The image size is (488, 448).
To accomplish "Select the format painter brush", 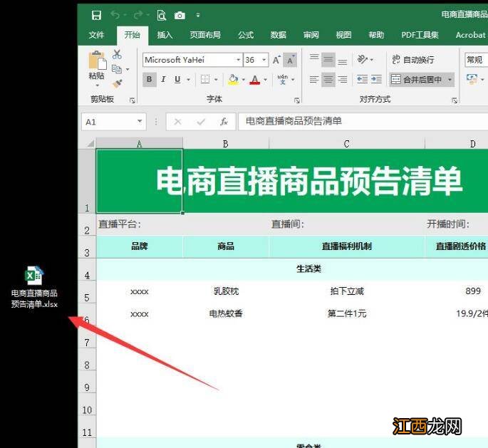I will tap(118, 83).
